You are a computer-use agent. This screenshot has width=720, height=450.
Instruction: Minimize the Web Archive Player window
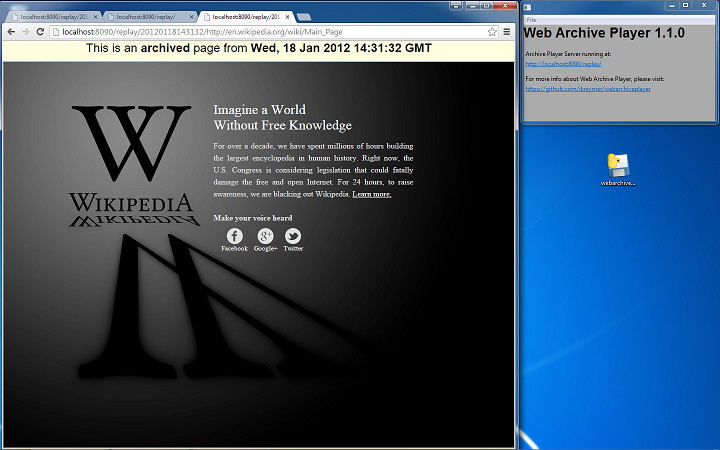pyautogui.click(x=672, y=6)
